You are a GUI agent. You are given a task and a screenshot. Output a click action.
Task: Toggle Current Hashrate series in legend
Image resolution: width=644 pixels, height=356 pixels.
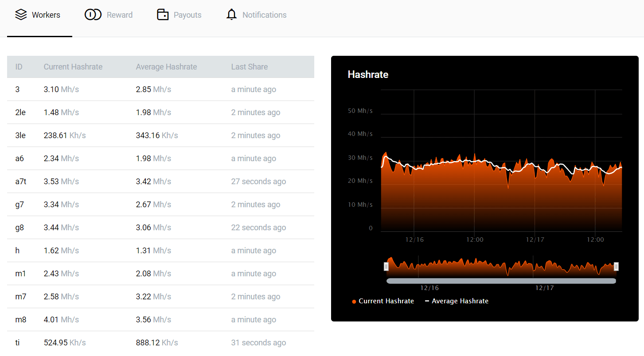[383, 301]
